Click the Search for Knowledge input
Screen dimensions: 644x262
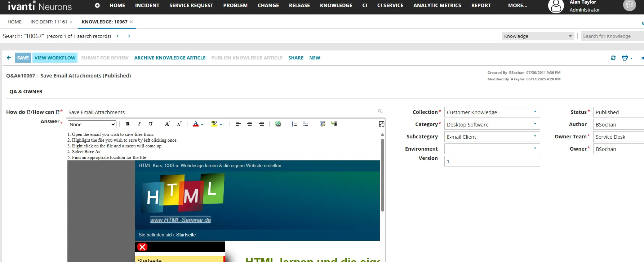612,36
